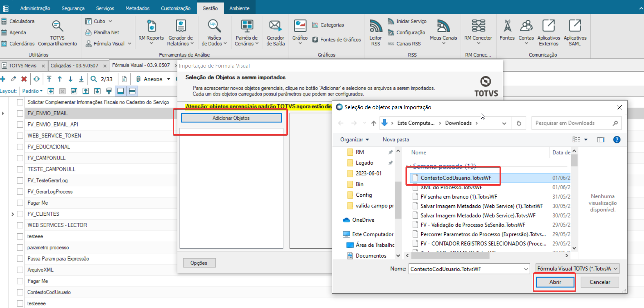Click the Opções button

[199, 263]
